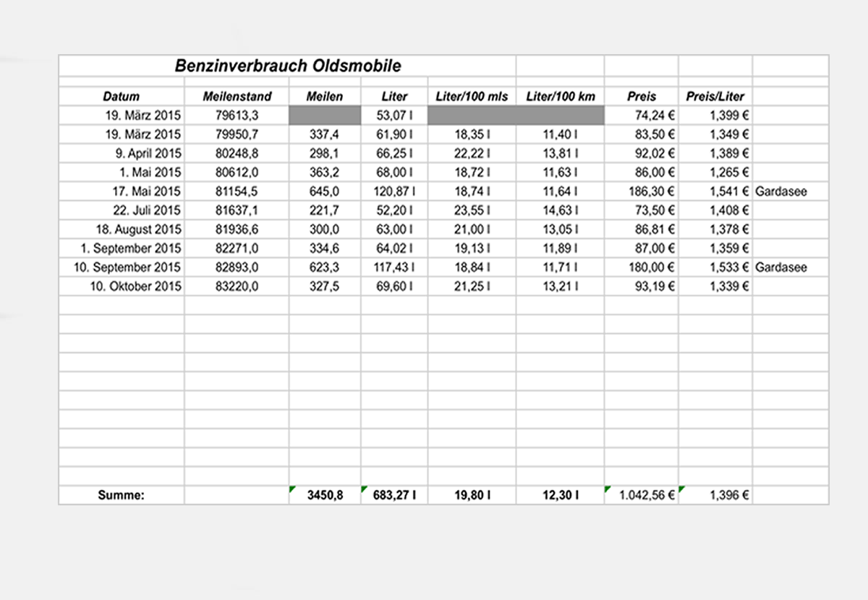Click the green error indicator in Meilen sum cell
Screen dimensions: 868x600
[293, 489]
